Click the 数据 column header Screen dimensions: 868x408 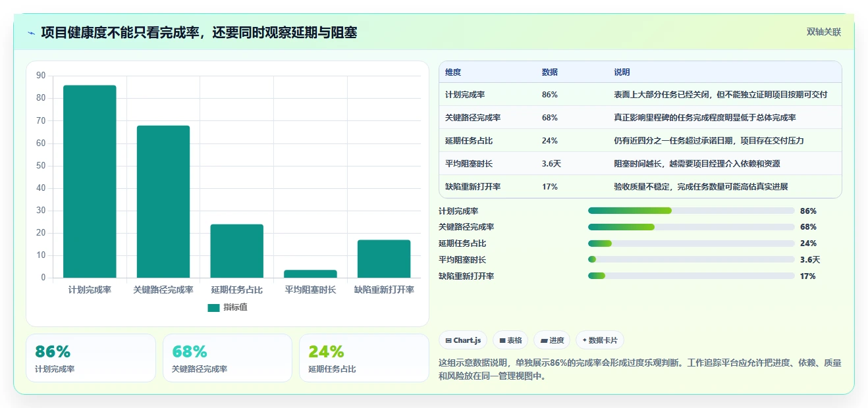[550, 72]
